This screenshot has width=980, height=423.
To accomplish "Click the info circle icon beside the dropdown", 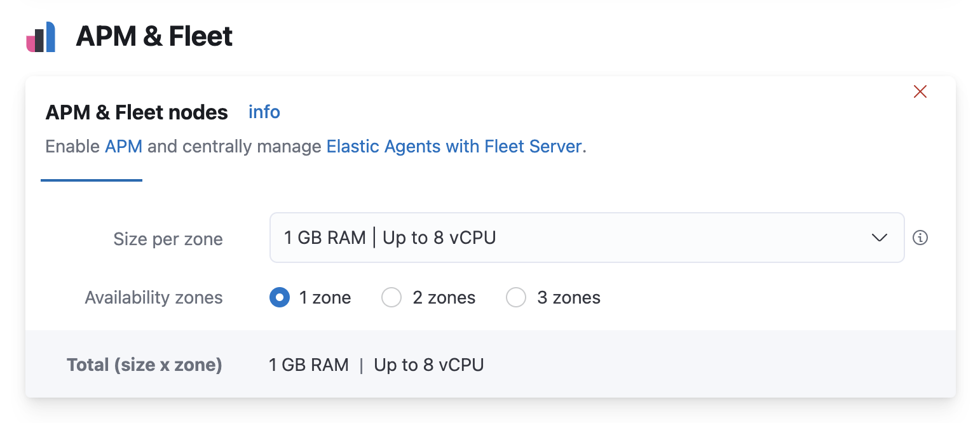I will (920, 238).
